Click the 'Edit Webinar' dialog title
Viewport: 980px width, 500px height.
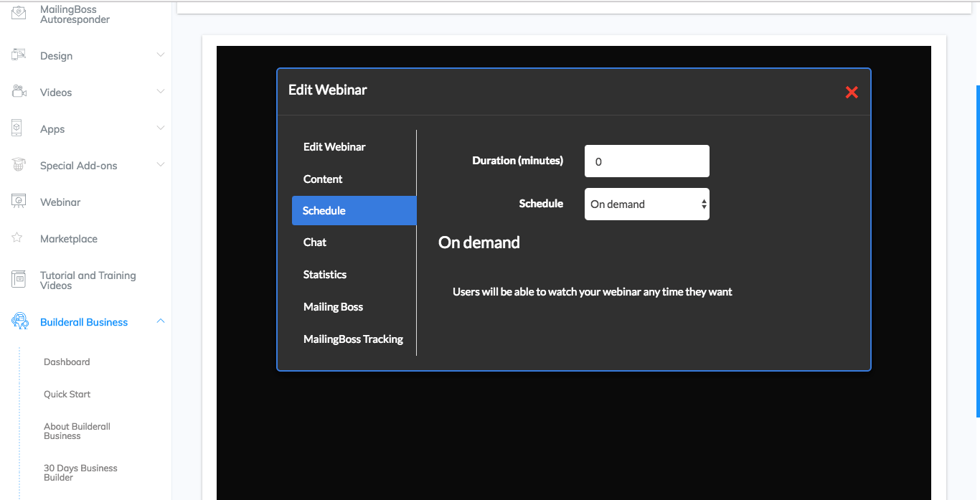[x=328, y=90]
